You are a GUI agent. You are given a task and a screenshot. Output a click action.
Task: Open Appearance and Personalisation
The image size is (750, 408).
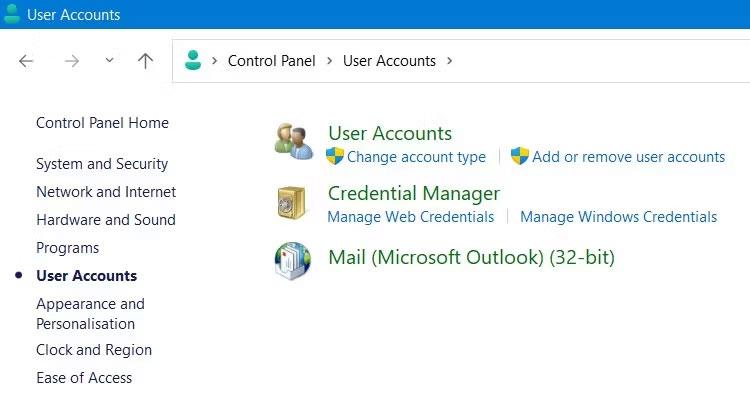pyautogui.click(x=90, y=314)
